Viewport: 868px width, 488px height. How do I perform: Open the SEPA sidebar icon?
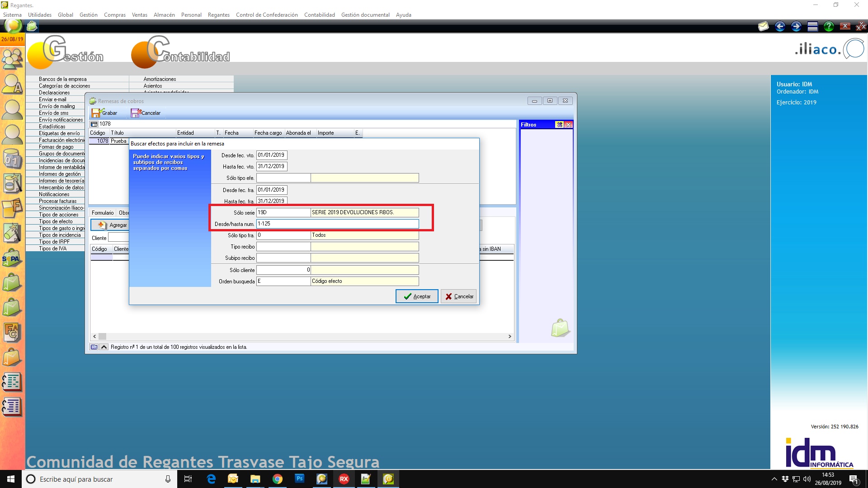point(12,259)
